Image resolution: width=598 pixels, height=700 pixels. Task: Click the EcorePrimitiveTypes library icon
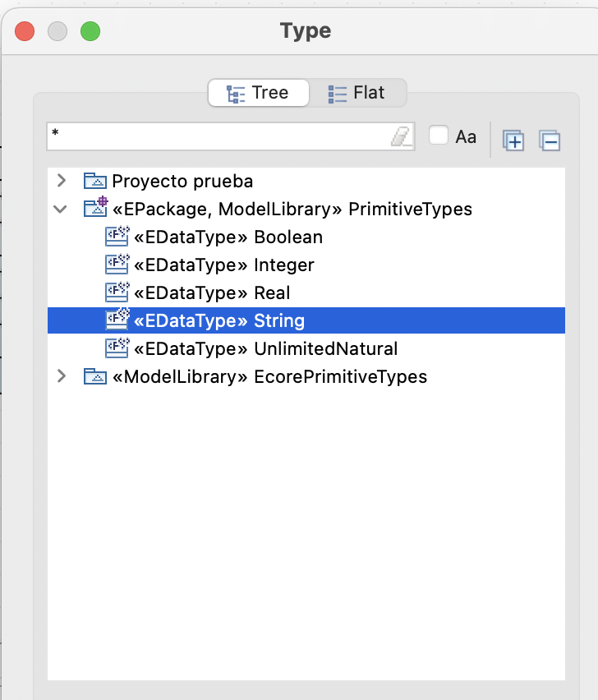coord(95,377)
